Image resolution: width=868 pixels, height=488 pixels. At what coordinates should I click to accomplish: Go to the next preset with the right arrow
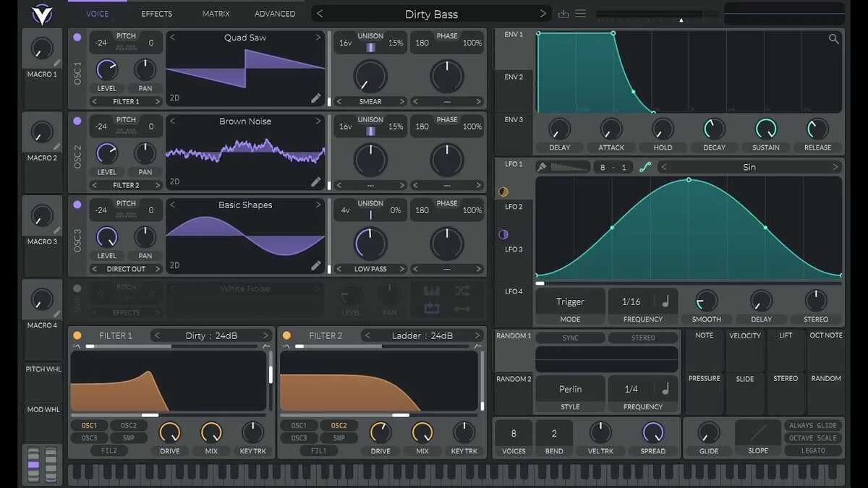coord(543,14)
